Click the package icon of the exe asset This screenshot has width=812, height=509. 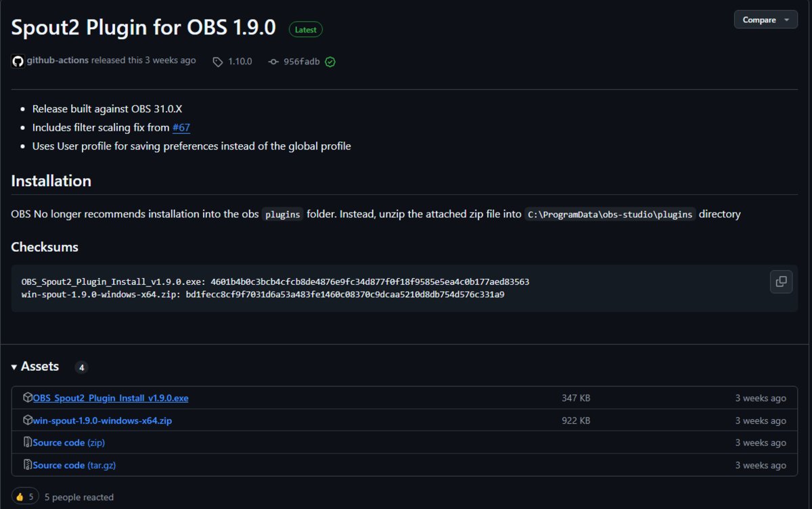(x=28, y=397)
